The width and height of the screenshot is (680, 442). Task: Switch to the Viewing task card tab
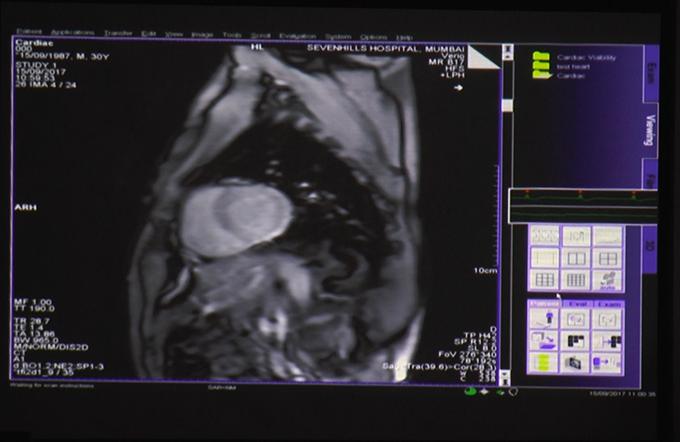pyautogui.click(x=649, y=130)
